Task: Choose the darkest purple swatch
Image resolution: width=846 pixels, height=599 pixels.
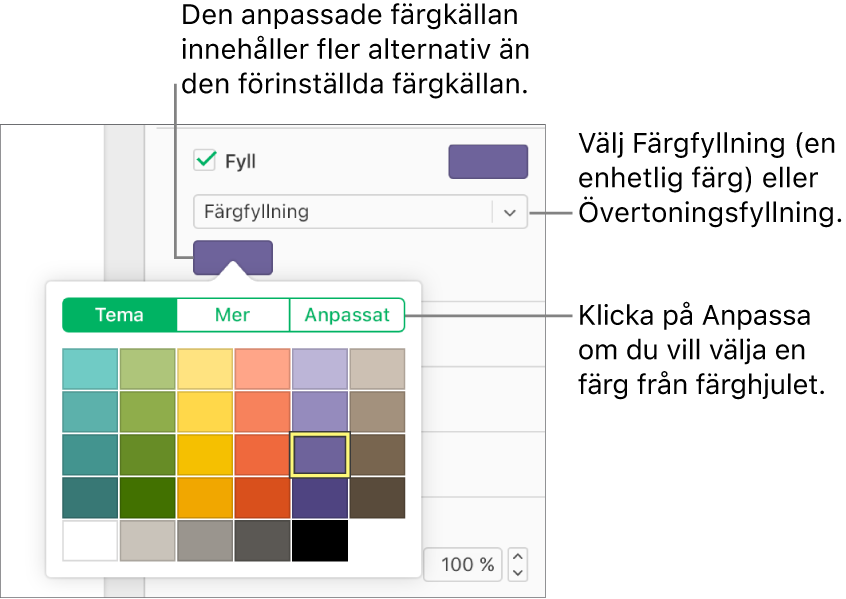Action: click(320, 498)
